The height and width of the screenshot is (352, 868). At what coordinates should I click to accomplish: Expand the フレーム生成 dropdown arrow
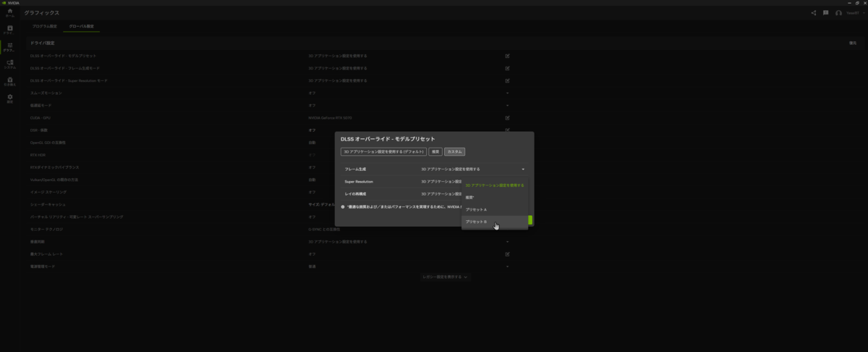pos(522,169)
